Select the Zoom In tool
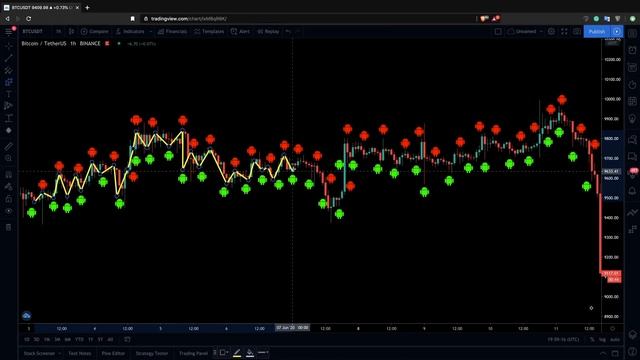The image size is (640, 360). tap(9, 158)
